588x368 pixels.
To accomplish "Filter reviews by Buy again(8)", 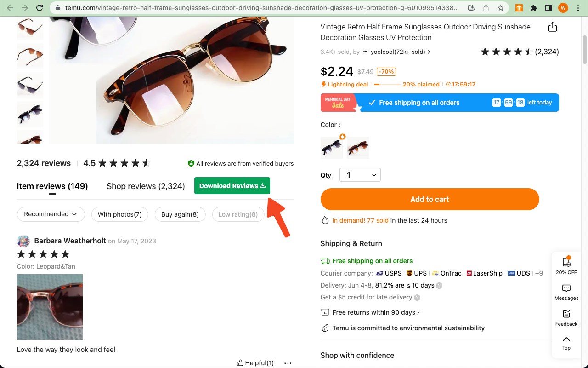I will coord(180,214).
